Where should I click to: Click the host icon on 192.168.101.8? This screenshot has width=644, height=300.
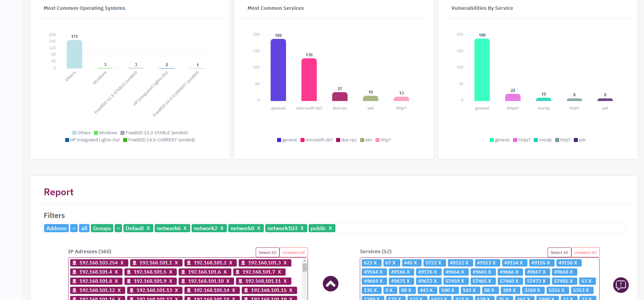click(75, 281)
